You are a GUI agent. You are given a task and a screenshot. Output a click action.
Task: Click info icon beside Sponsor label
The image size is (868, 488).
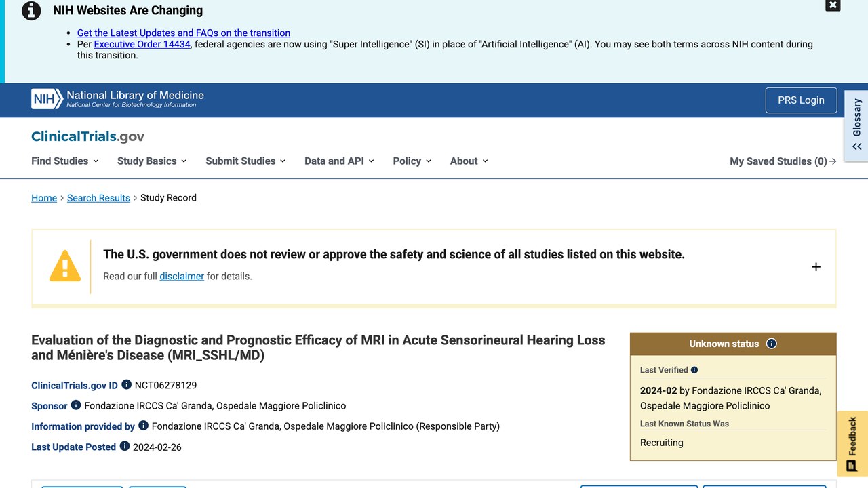[x=76, y=405]
